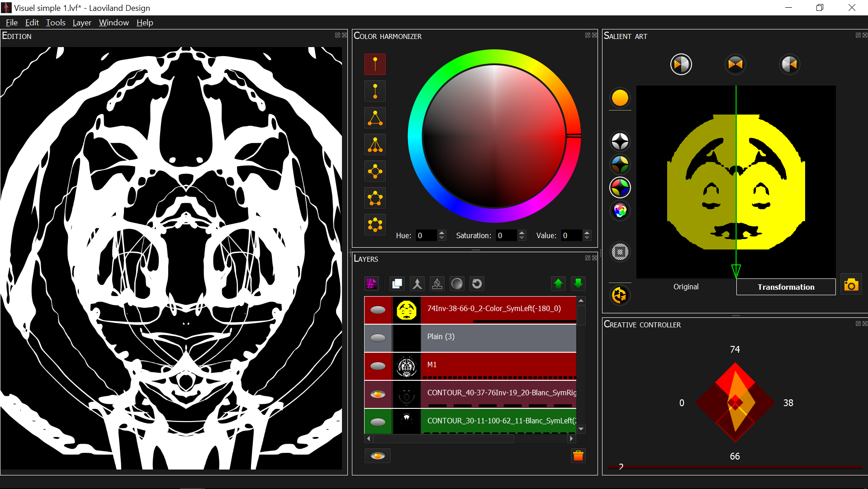This screenshot has width=868, height=489.
Task: Click the orange circle color mode icon
Action: coord(620,98)
